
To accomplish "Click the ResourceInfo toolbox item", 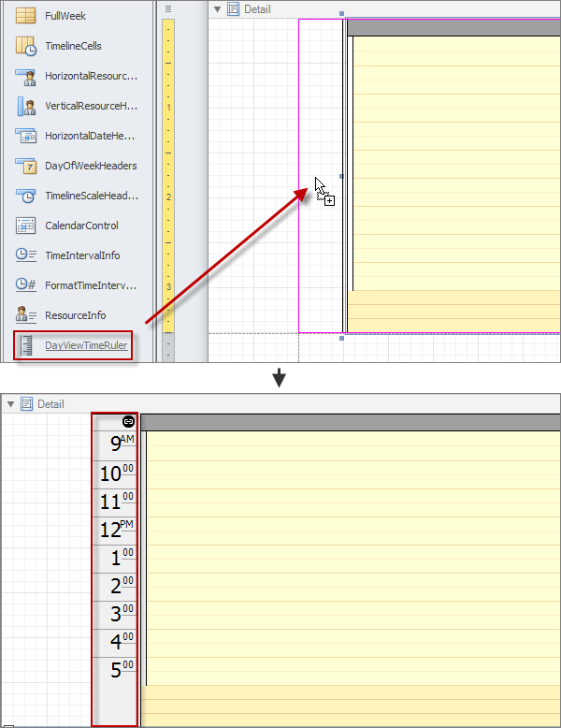I will point(77,315).
